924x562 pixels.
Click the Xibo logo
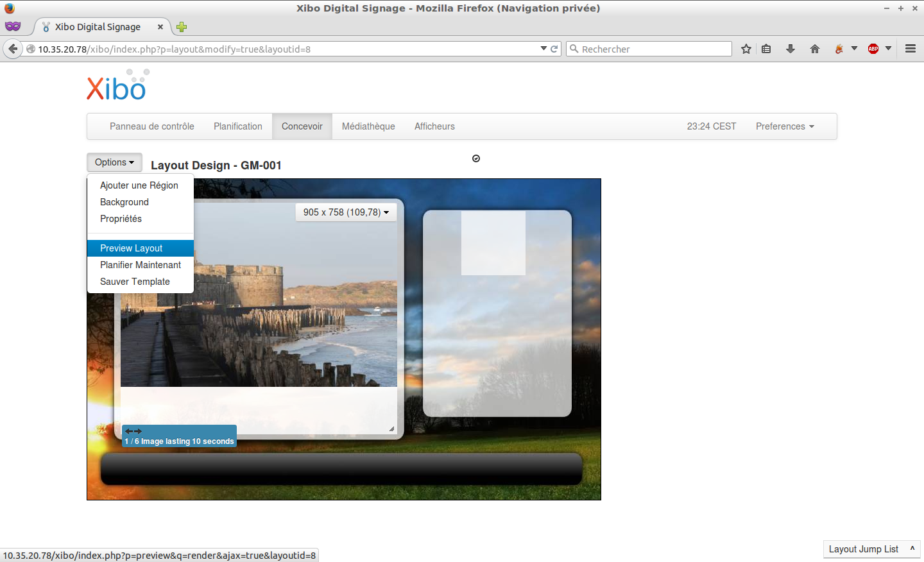[x=117, y=86]
